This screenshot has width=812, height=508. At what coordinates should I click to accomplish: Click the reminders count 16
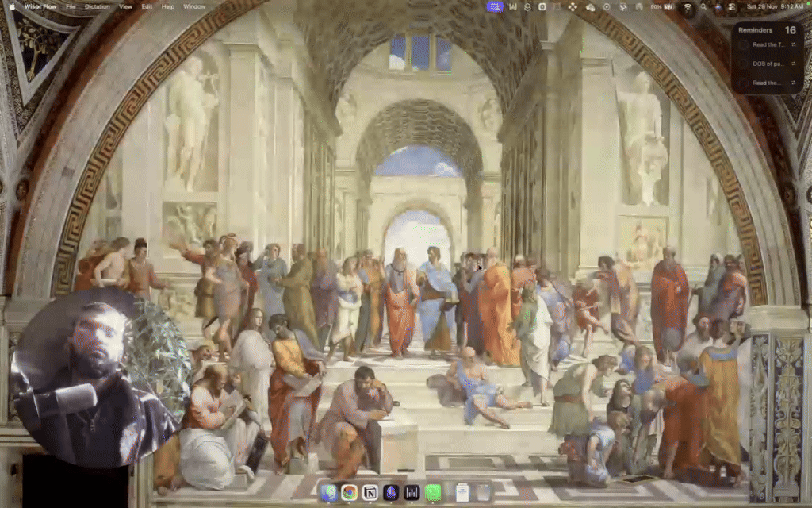point(791,30)
